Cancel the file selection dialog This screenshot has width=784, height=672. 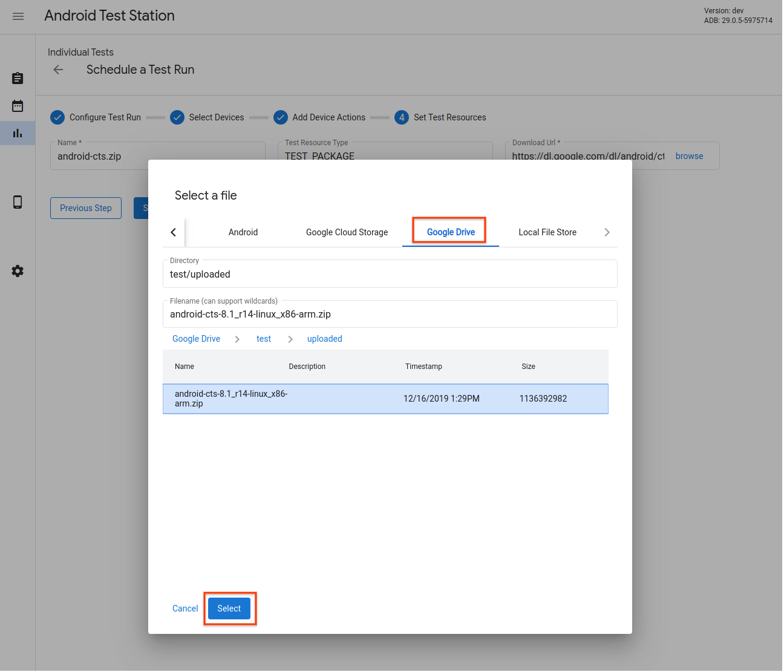(185, 608)
